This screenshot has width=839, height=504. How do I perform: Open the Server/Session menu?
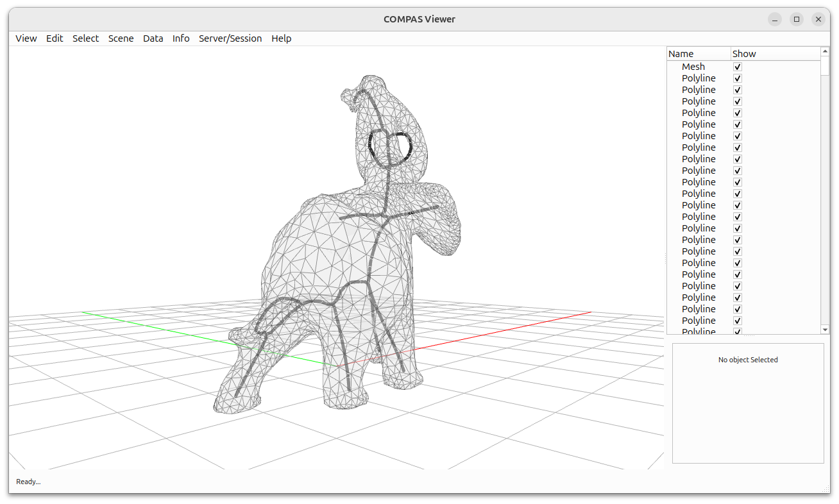[x=230, y=38]
